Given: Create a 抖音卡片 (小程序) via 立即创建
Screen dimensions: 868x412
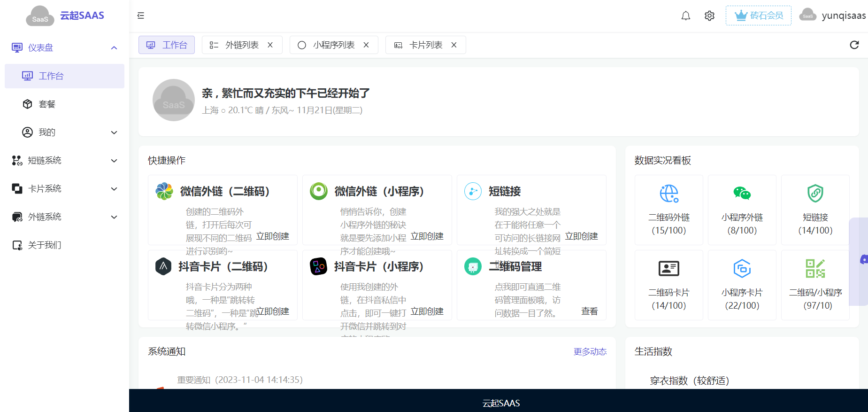Looking at the screenshot, I should coord(427,311).
